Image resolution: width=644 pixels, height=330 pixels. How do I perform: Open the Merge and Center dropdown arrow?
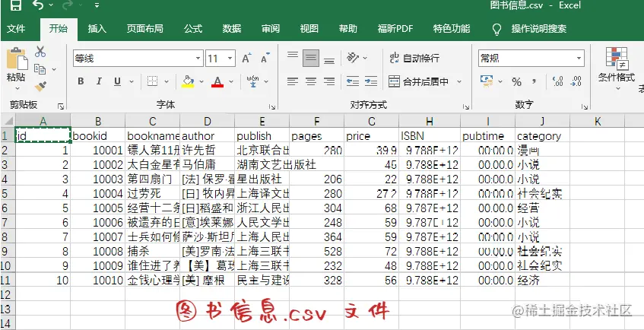pyautogui.click(x=459, y=82)
